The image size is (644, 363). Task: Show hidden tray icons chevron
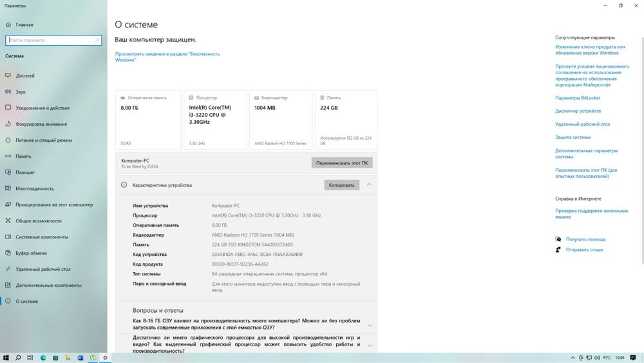point(573,358)
